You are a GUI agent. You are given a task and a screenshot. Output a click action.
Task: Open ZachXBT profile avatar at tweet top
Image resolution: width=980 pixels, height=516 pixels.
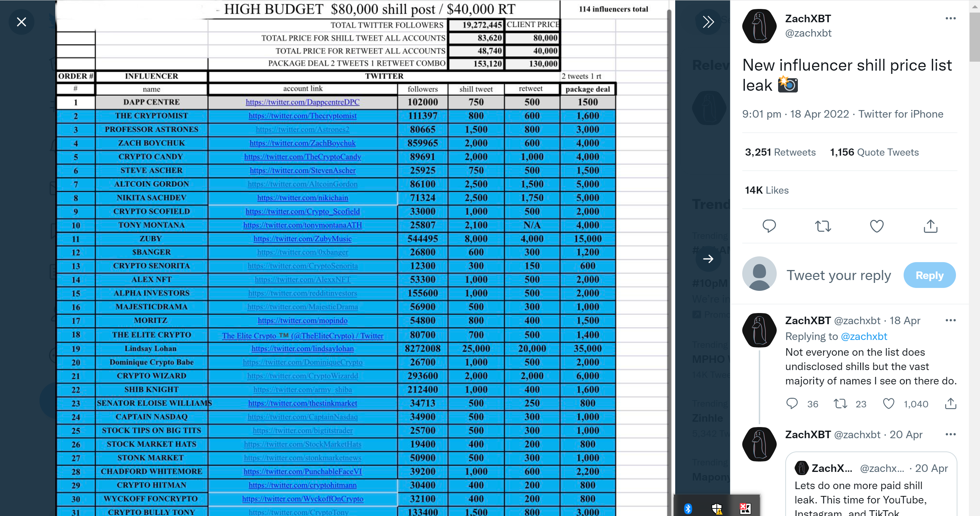[x=759, y=26]
